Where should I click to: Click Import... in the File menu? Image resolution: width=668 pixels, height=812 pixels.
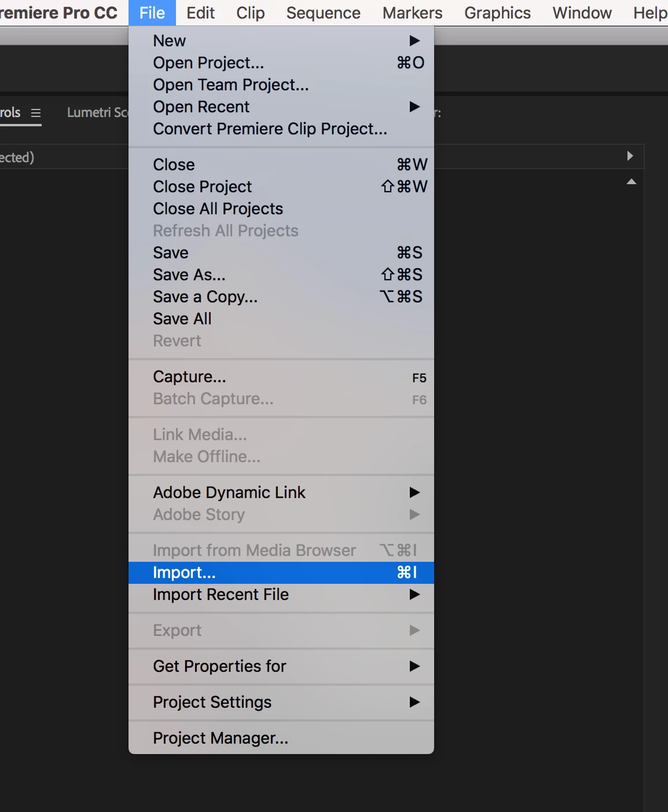tap(184, 572)
